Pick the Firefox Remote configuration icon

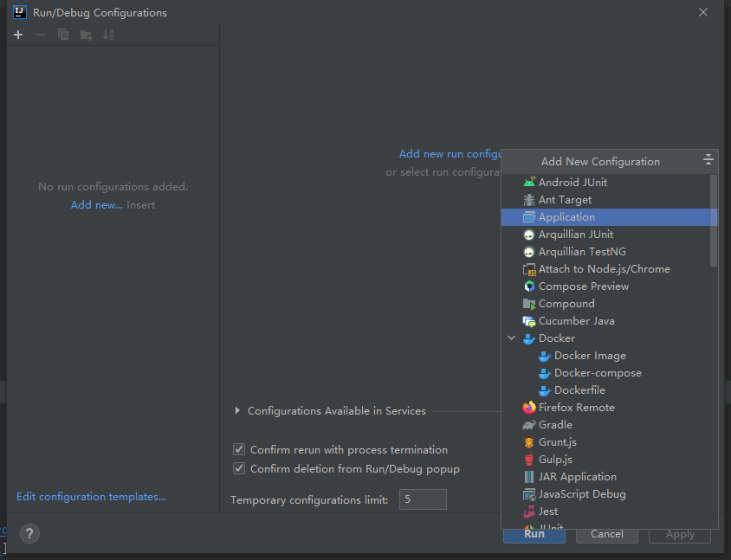tap(529, 408)
